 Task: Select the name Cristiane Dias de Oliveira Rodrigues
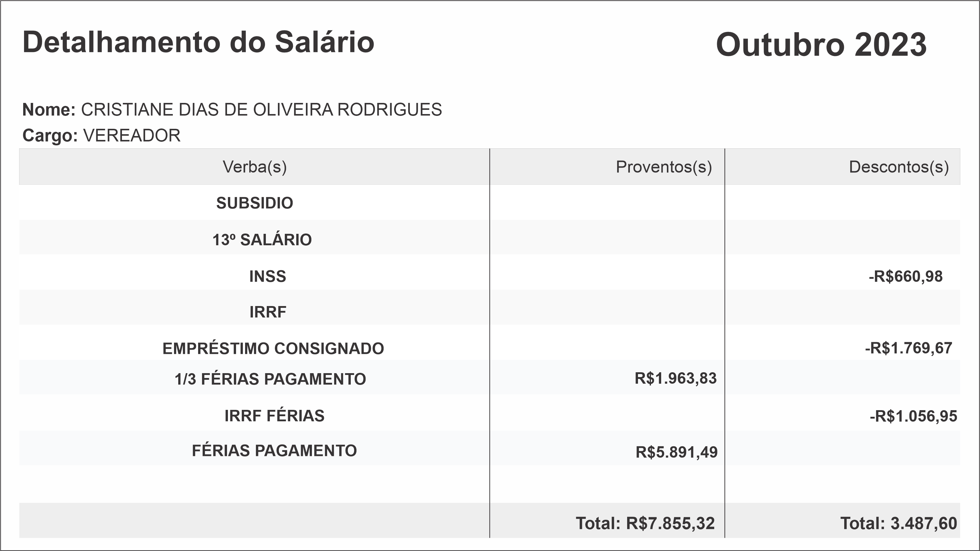(x=261, y=110)
